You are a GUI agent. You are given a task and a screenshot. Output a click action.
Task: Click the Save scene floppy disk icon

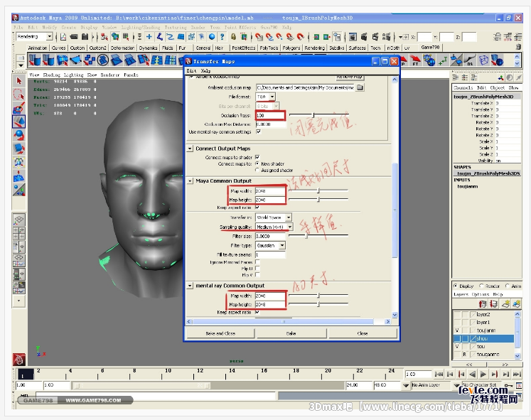pyautogui.click(x=85, y=36)
